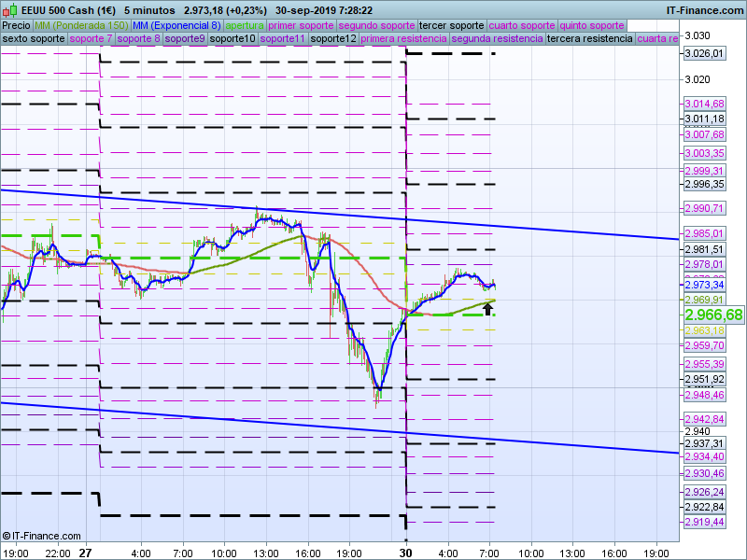The width and height of the screenshot is (747, 560).
Task: Click the blue 2.973,34 price label
Action: [704, 285]
